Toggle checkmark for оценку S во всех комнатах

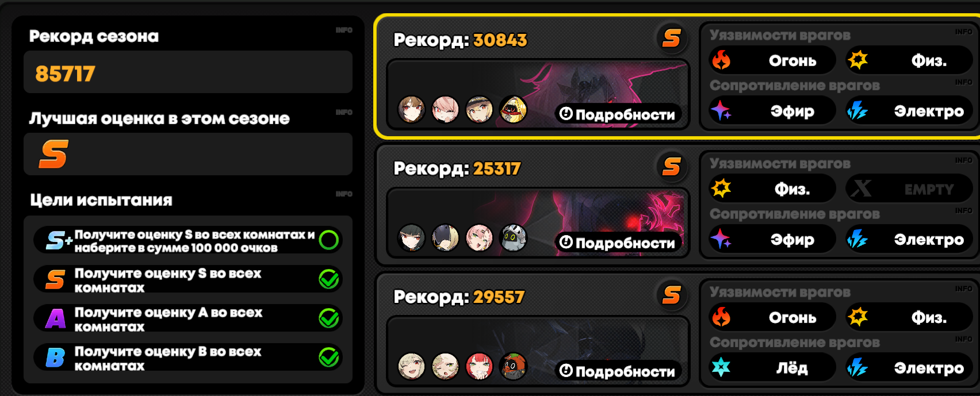[329, 279]
